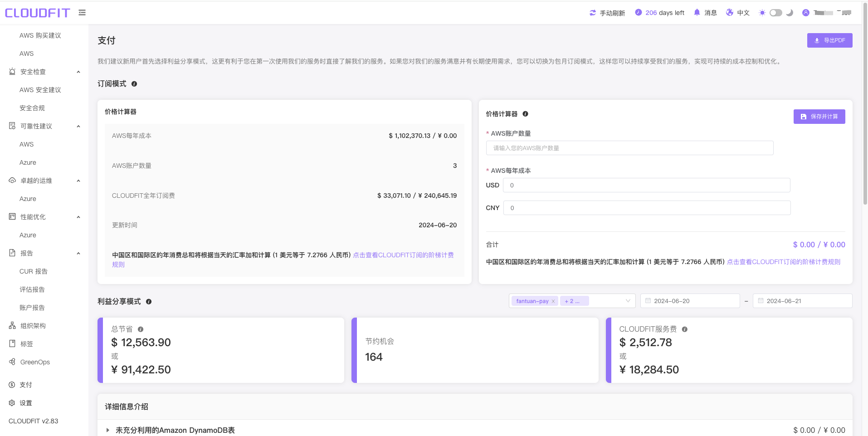The image size is (868, 436).
Task: Click the CLOUDFIT logo
Action: 37,13
